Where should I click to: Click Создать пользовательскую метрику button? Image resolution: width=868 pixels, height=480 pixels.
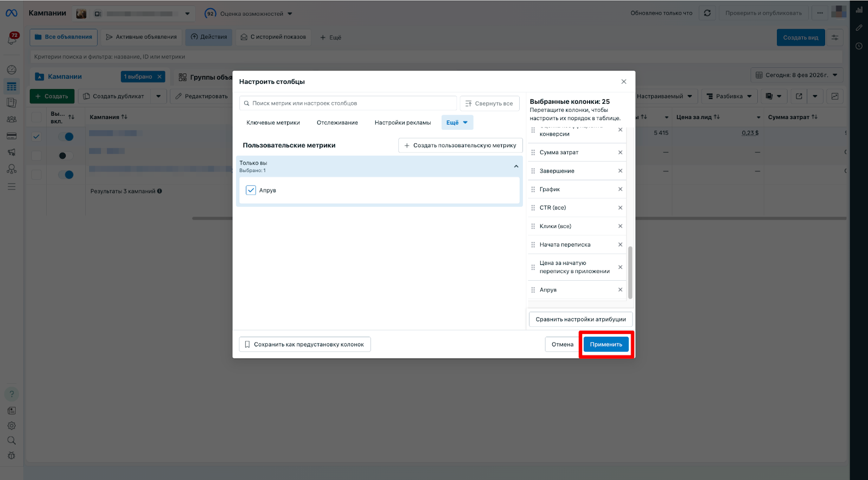tap(461, 146)
